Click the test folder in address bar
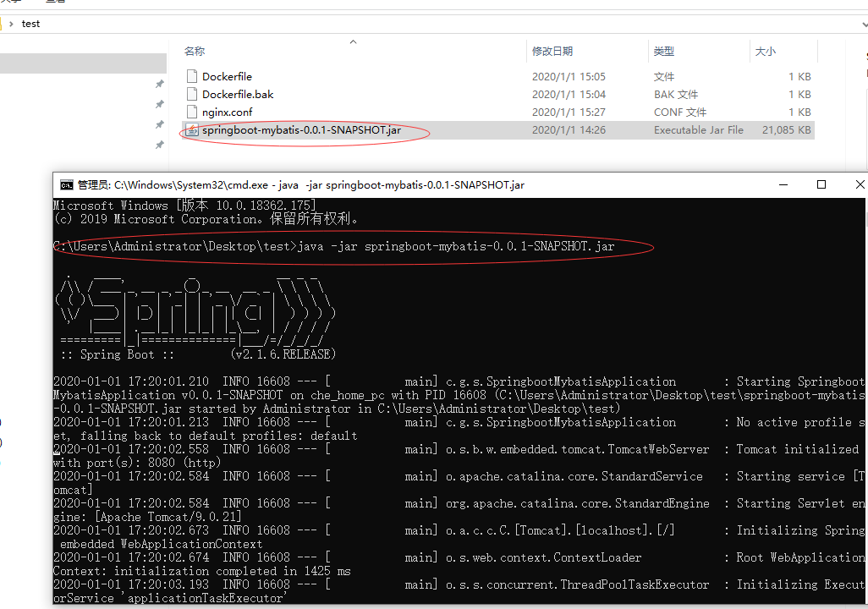The height and width of the screenshot is (609, 868). coord(30,24)
